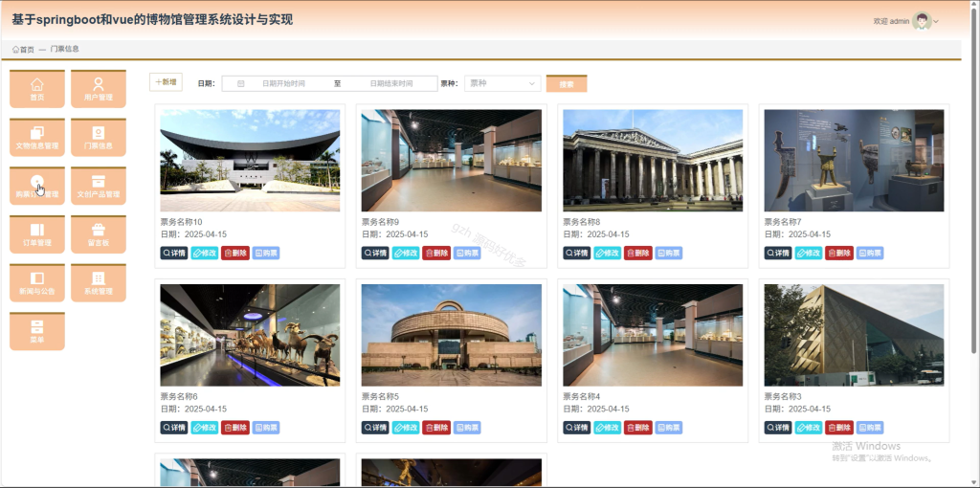Click 删除 on 票务名称6 card
Viewport: 980px width, 488px height.
coord(235,428)
